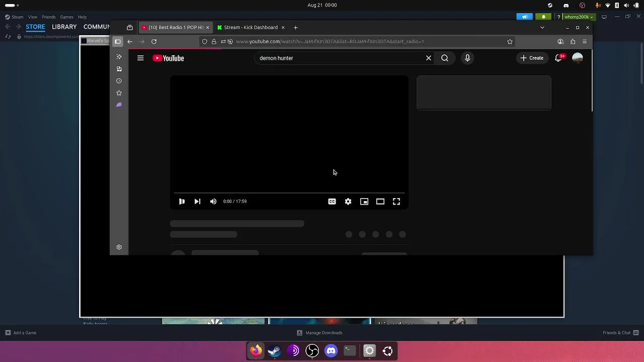Expand the whomp200k account dropdown in Steam
Screen dimensions: 644x362
point(579,17)
